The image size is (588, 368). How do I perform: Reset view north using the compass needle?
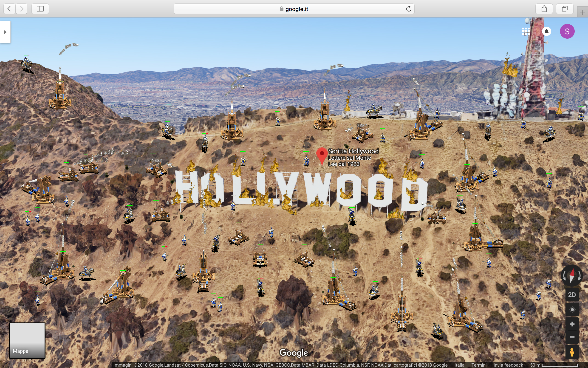572,275
